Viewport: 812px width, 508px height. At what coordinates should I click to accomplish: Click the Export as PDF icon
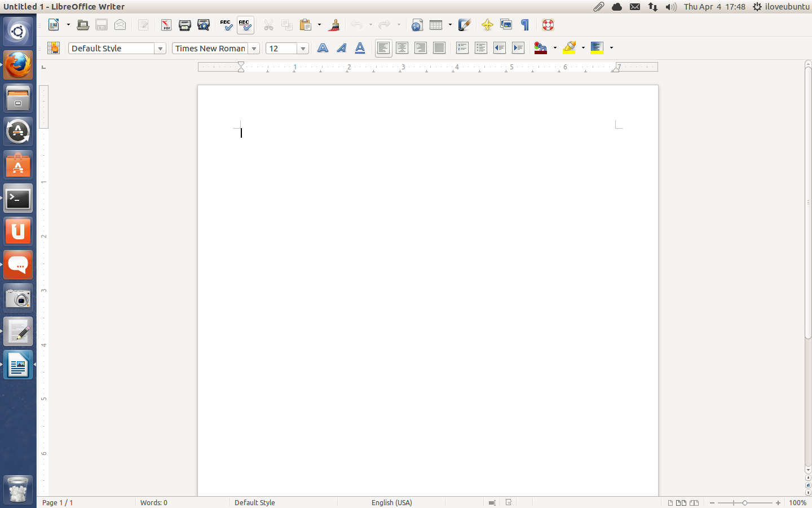tap(166, 25)
